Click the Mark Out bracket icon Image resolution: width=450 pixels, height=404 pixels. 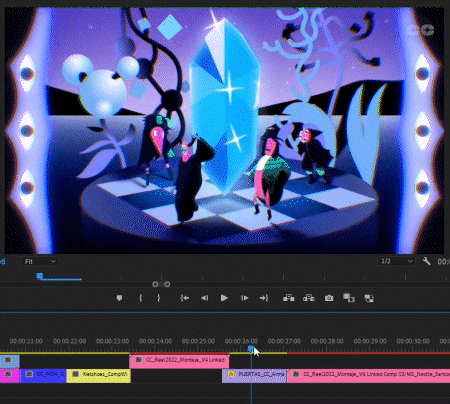coord(159,298)
